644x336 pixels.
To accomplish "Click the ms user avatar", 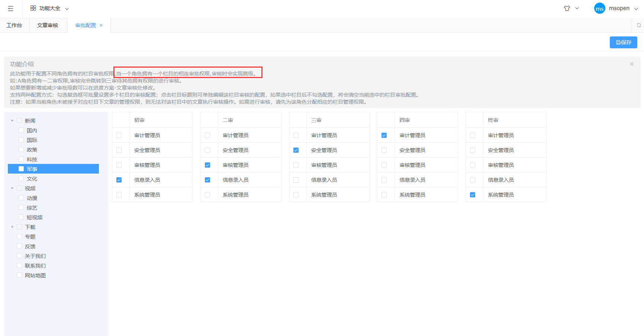I will pyautogui.click(x=599, y=9).
